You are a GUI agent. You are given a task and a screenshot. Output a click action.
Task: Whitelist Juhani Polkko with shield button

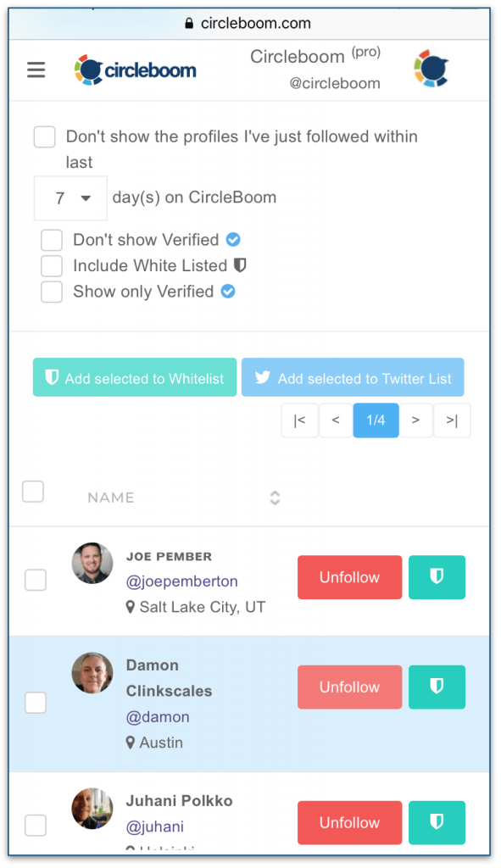point(437,822)
